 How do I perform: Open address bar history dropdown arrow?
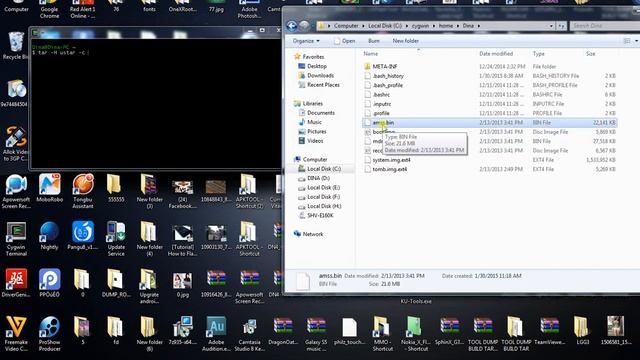[x=551, y=26]
